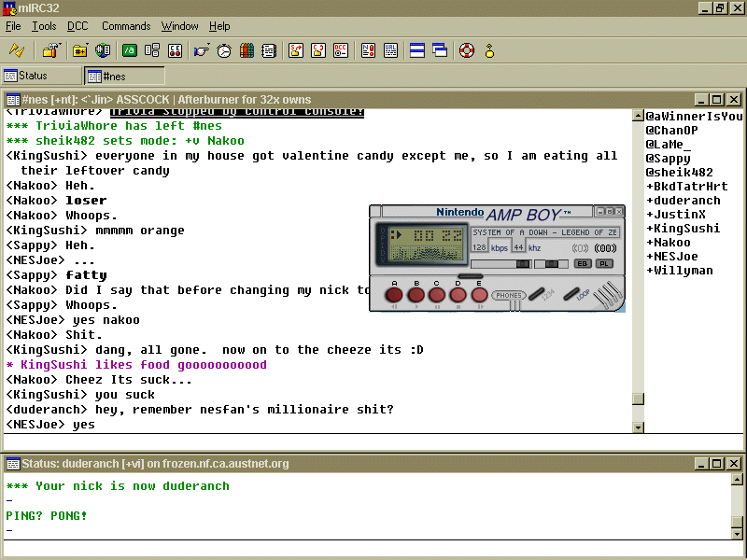
Task: Switch to the Status switchbar tab
Action: 41,76
